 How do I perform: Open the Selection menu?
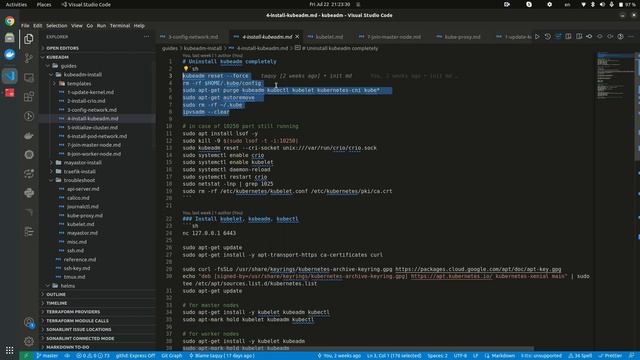[x=56, y=26]
